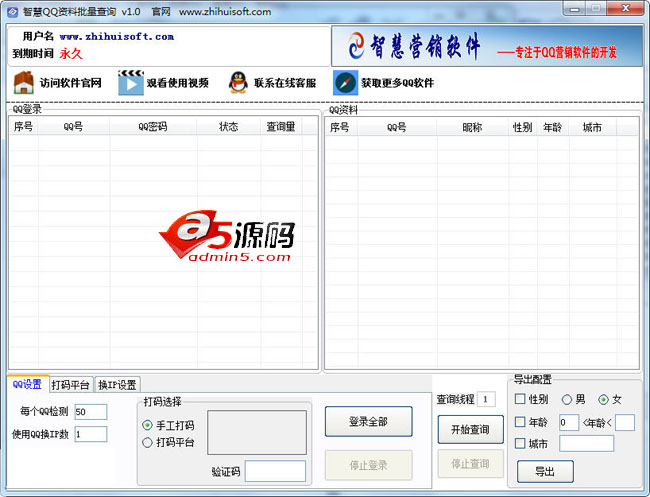
Task: Click 状态 column header
Action: [x=228, y=126]
